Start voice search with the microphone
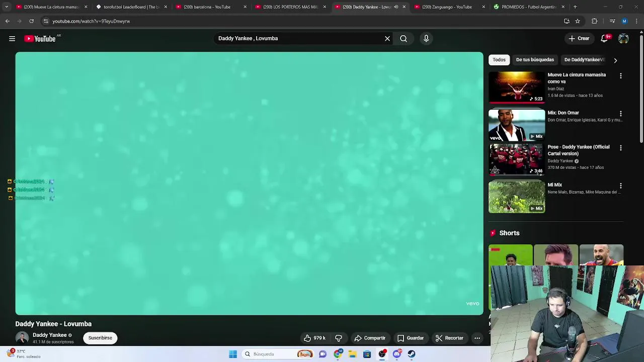 point(426,38)
